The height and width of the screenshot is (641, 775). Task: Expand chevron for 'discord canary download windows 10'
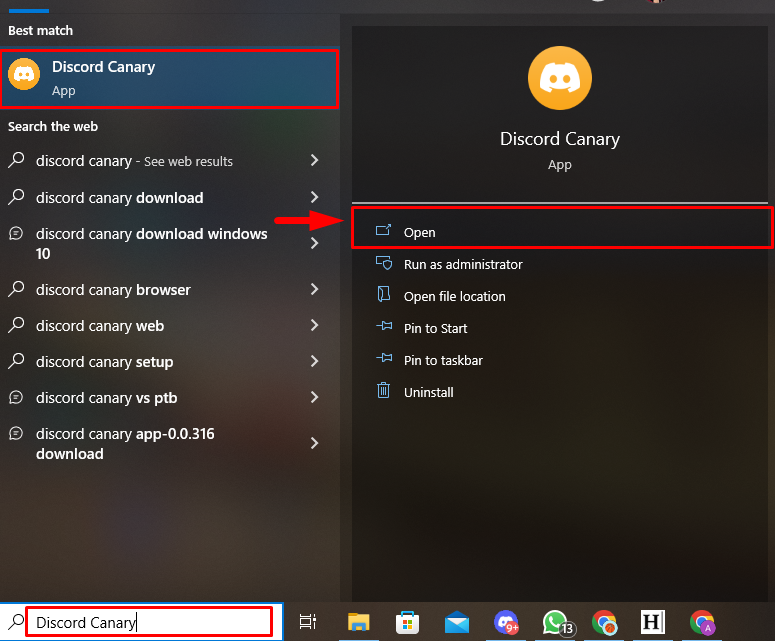pyautogui.click(x=314, y=243)
